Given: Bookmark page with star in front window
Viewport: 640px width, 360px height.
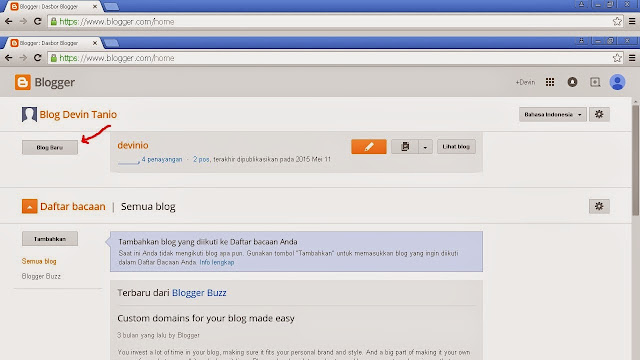Looking at the screenshot, I should click(x=617, y=58).
